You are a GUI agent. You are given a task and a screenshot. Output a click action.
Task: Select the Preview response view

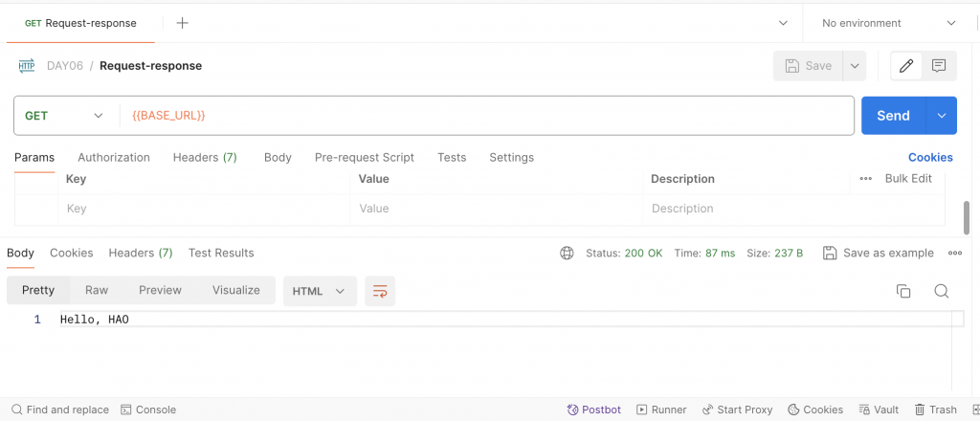[160, 290]
